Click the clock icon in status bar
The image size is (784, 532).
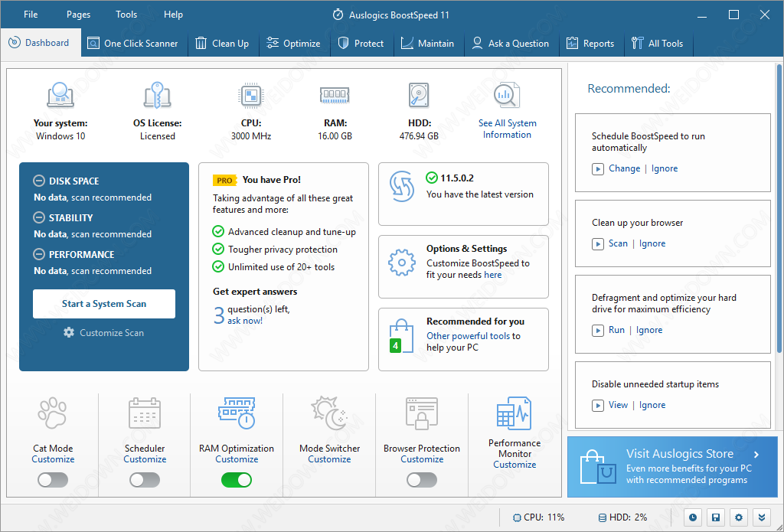[x=692, y=517]
